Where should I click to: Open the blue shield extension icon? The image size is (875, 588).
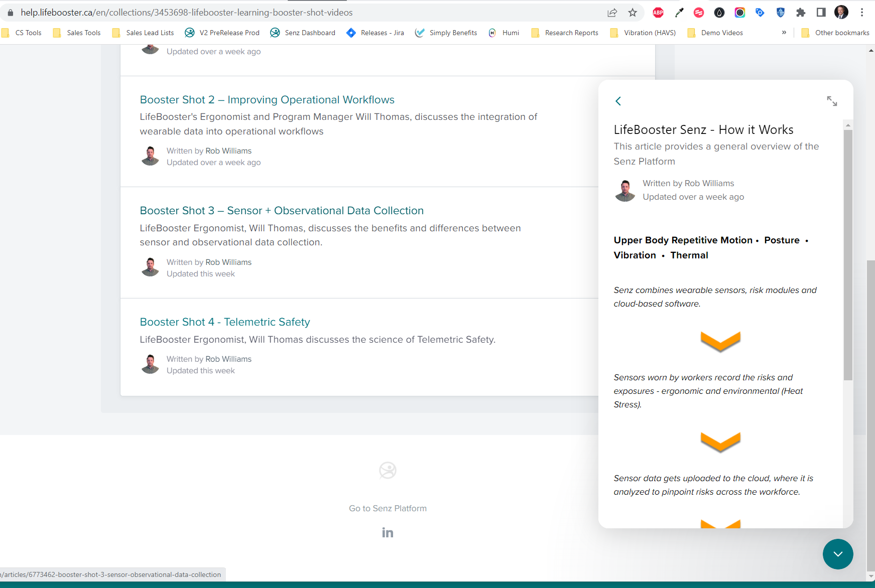coord(781,13)
